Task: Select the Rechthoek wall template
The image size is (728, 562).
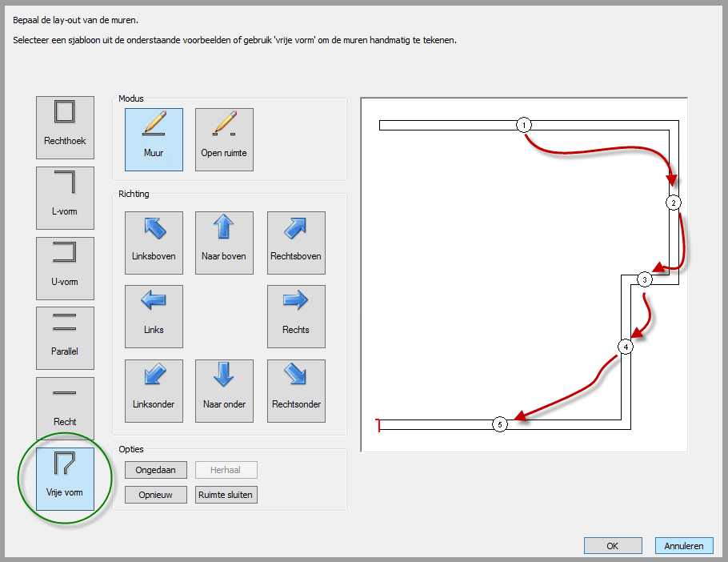Action: click(x=65, y=125)
